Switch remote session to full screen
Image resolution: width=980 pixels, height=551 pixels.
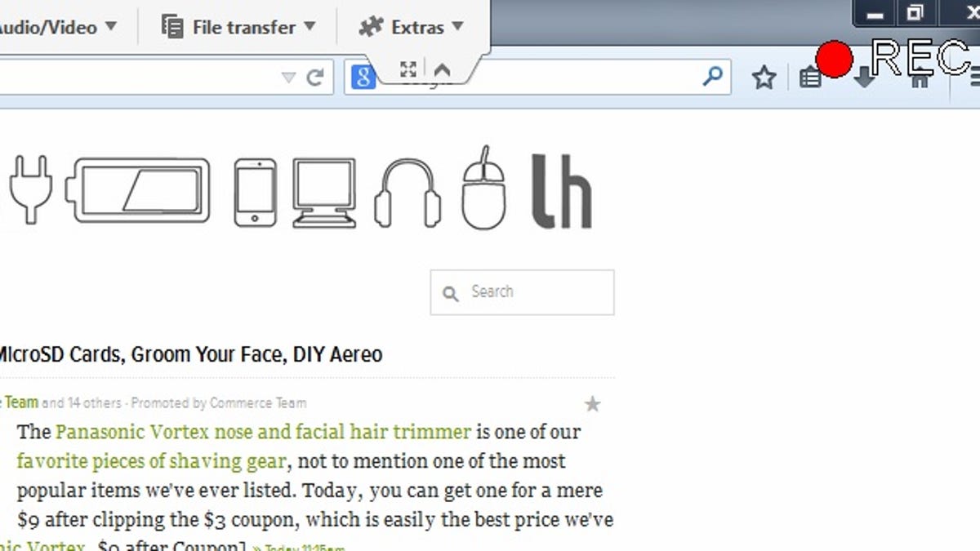(x=408, y=69)
